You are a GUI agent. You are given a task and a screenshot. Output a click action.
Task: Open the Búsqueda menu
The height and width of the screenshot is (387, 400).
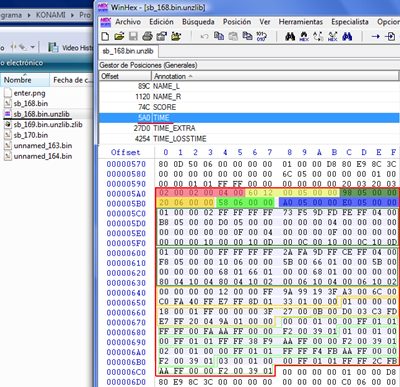tap(198, 22)
